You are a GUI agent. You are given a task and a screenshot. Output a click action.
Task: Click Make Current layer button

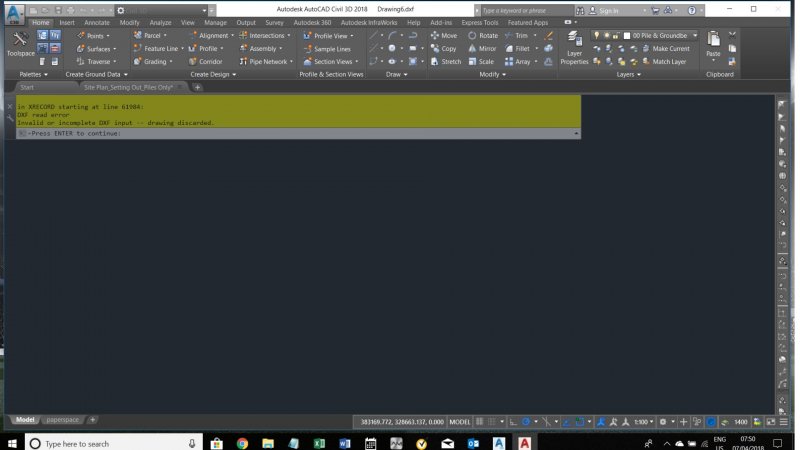pyautogui.click(x=666, y=48)
